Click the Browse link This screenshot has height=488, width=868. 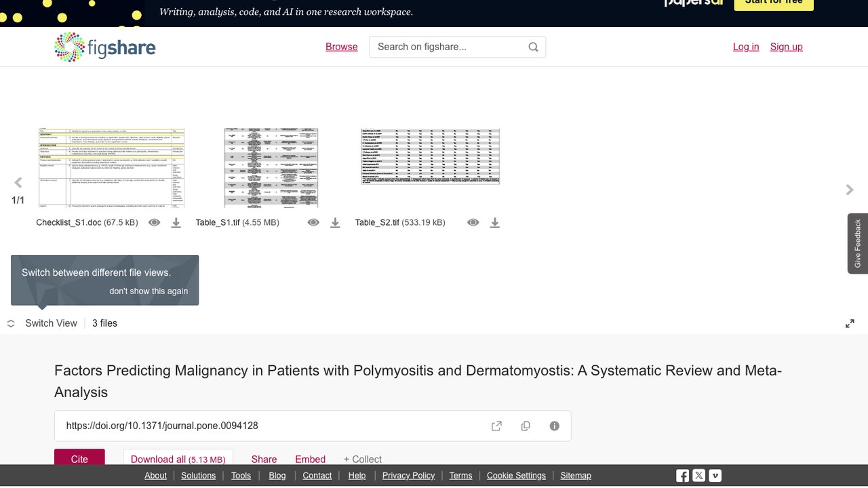pyautogui.click(x=342, y=47)
